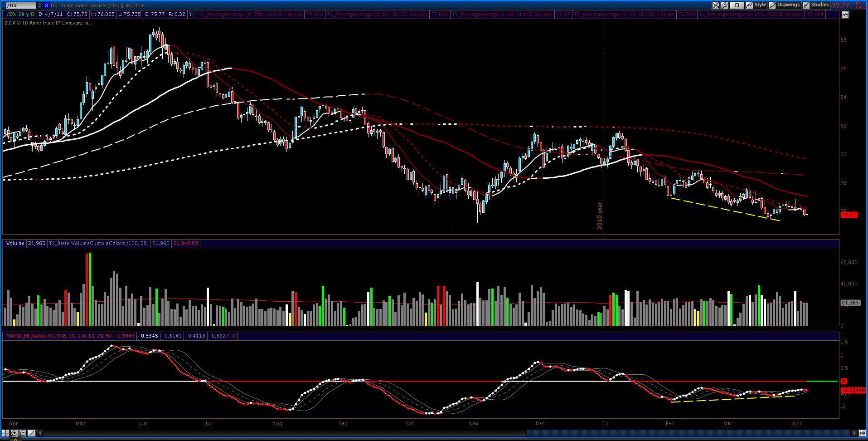Click the 79.646 moving average value

[x=314, y=14]
